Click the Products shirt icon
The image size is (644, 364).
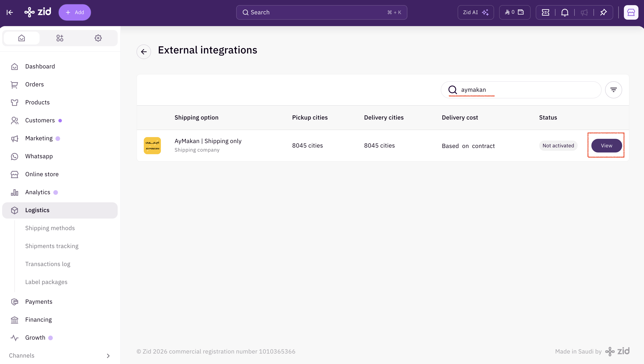(x=15, y=102)
